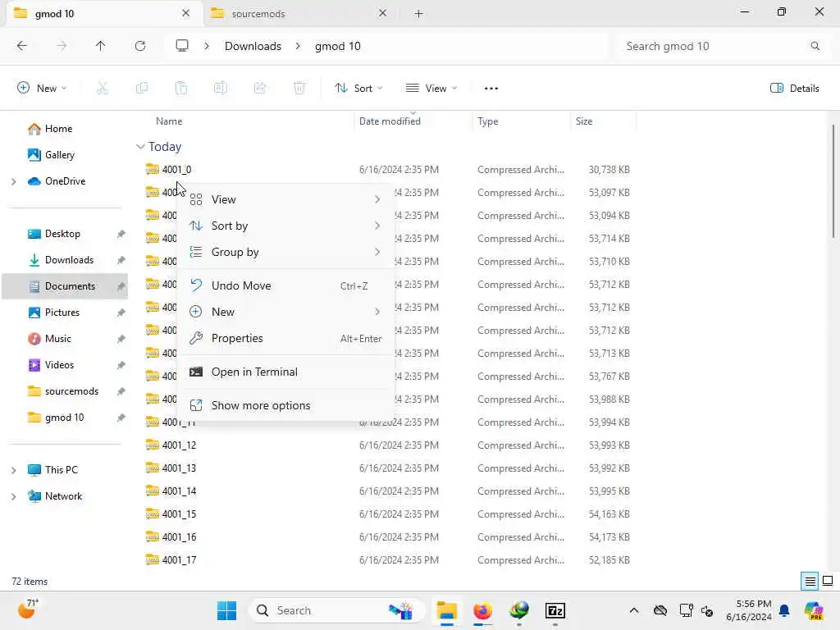Open Copilot Preview in taskbar corner
Viewport: 840px width, 630px height.
[814, 610]
